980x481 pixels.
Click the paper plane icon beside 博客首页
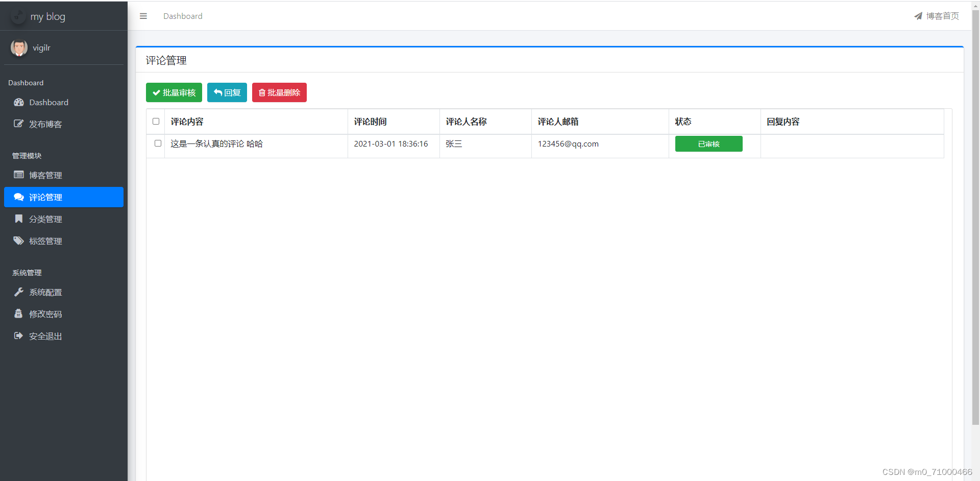tap(918, 16)
